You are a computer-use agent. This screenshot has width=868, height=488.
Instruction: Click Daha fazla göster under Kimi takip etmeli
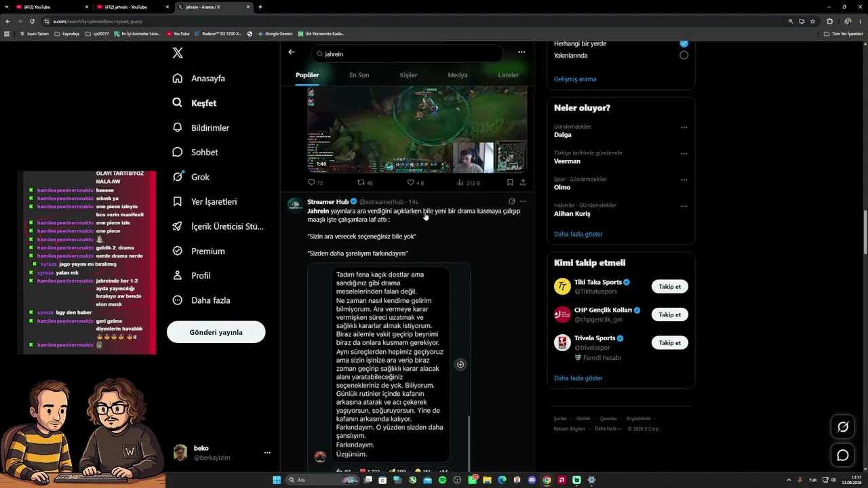578,378
